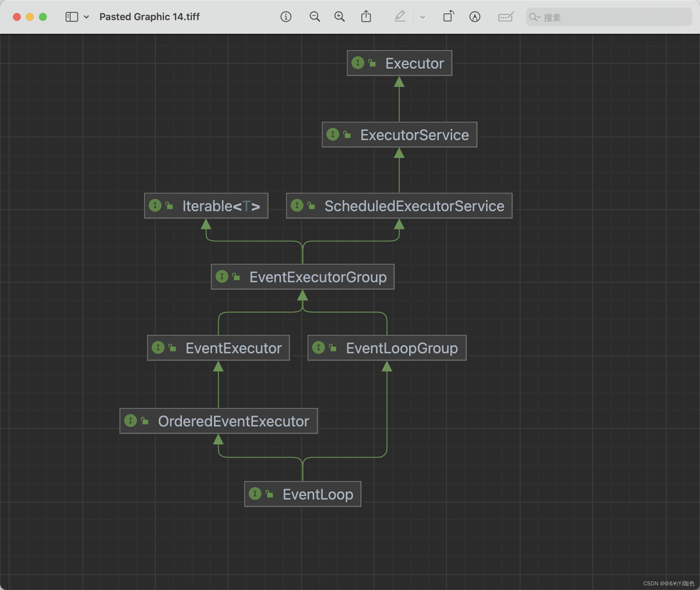Click the Pasted Graphic 14.tiff window title
This screenshot has width=700, height=590.
point(149,17)
